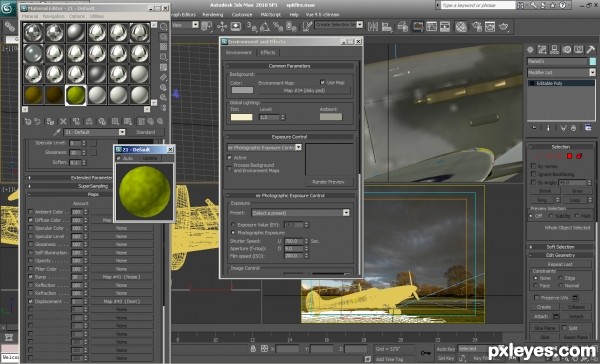The height and width of the screenshot is (364, 600).
Task: Open the Customize menu
Action: (242, 15)
